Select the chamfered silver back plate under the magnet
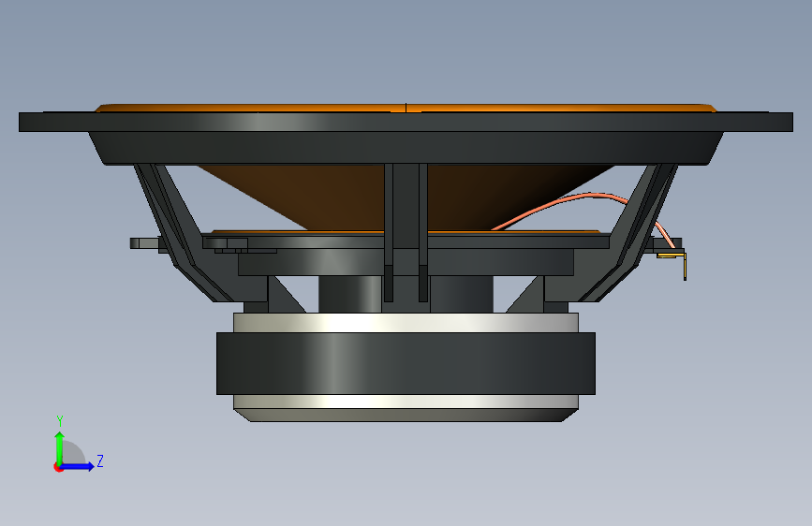812x526 pixels. pyautogui.click(x=406, y=408)
